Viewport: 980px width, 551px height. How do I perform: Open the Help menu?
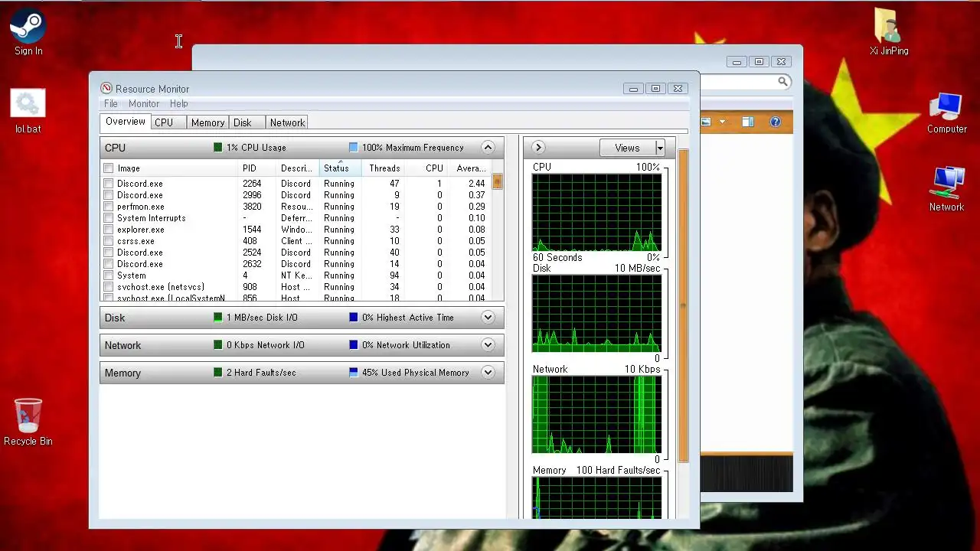pos(178,103)
